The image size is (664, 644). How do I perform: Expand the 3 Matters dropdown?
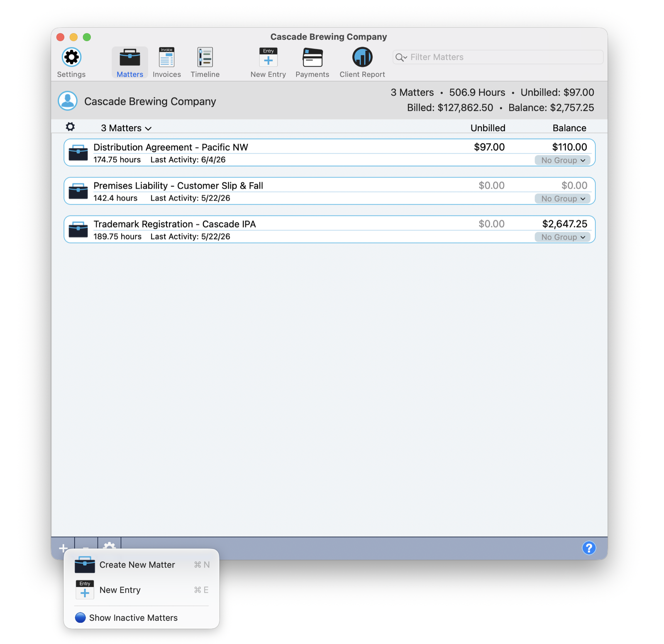[126, 128]
